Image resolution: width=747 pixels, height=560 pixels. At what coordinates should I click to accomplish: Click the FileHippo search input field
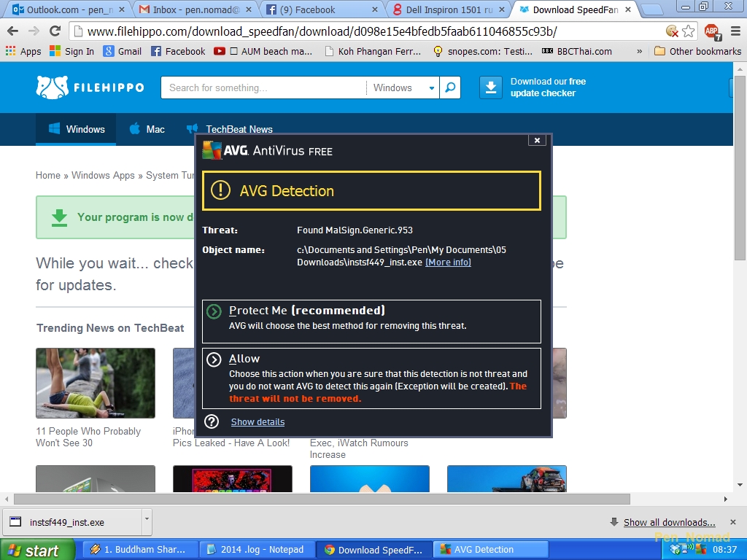pyautogui.click(x=263, y=87)
